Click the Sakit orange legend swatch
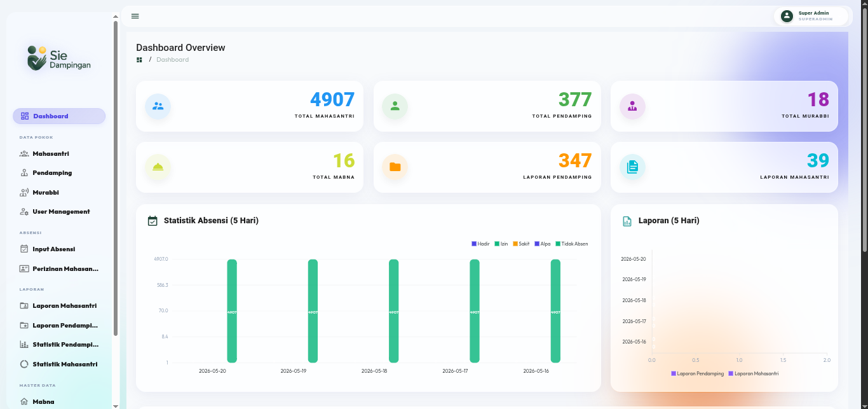Screen dimensions: 868x409 point(515,244)
